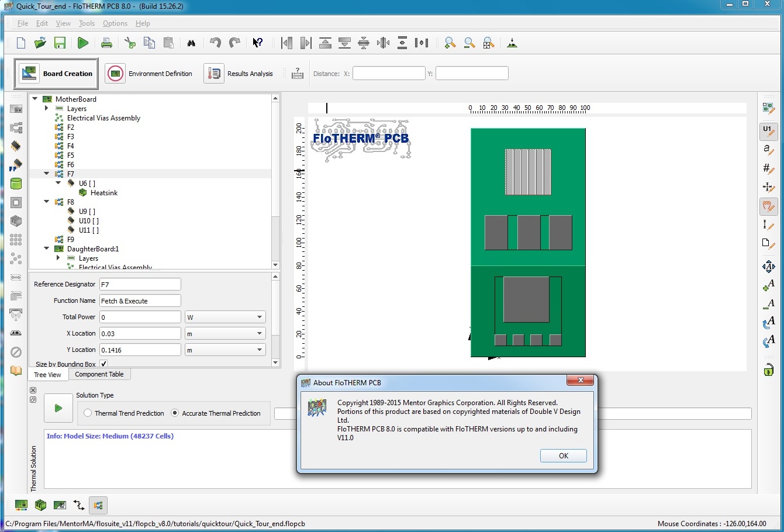The height and width of the screenshot is (532, 784).
Task: Click the green padlock icon
Action: (768, 369)
